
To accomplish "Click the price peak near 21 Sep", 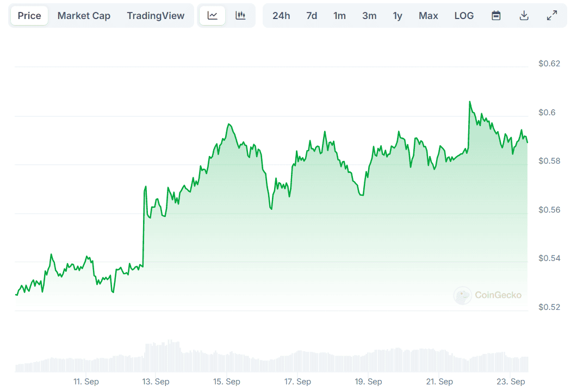I will (x=469, y=102).
